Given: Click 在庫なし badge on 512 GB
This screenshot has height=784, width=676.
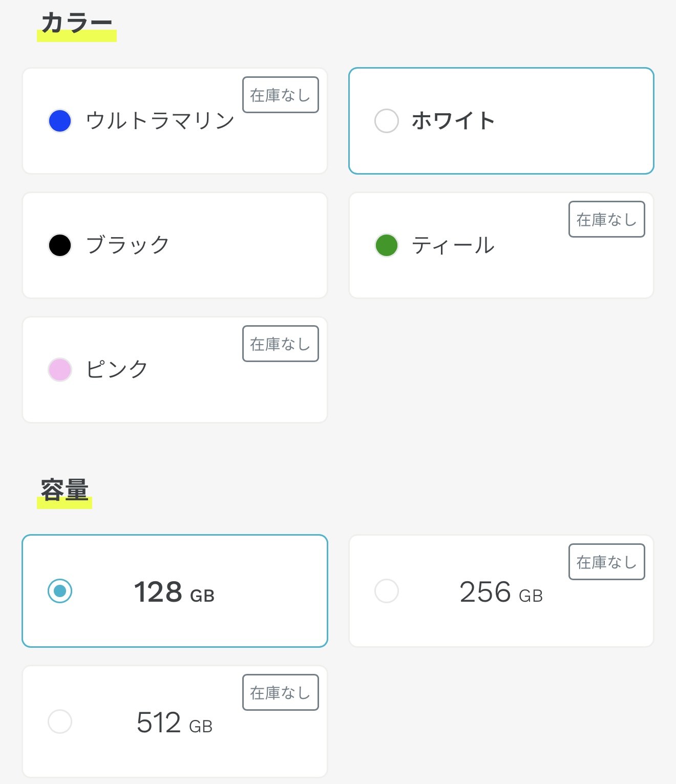Looking at the screenshot, I should [280, 693].
